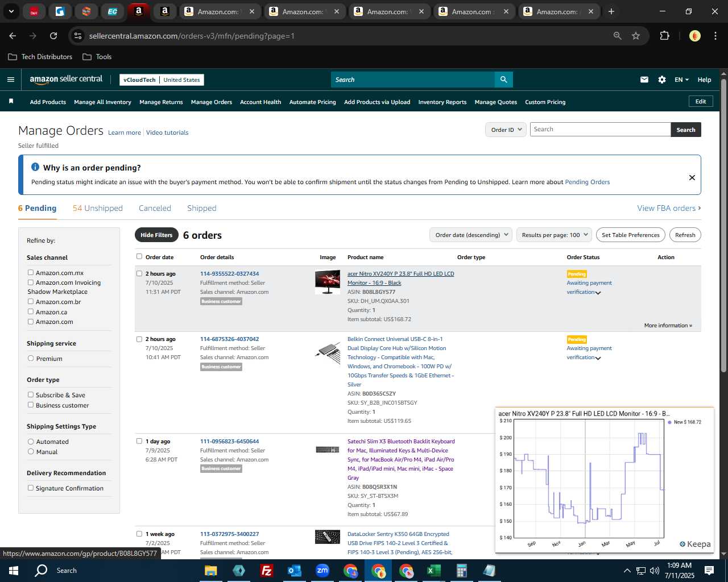Open order 114-6875326-4037042 link
The width and height of the screenshot is (728, 582).
point(230,339)
